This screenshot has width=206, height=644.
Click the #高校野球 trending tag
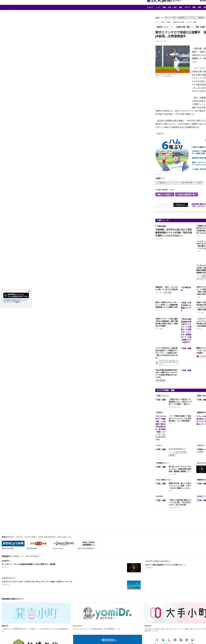181,18
